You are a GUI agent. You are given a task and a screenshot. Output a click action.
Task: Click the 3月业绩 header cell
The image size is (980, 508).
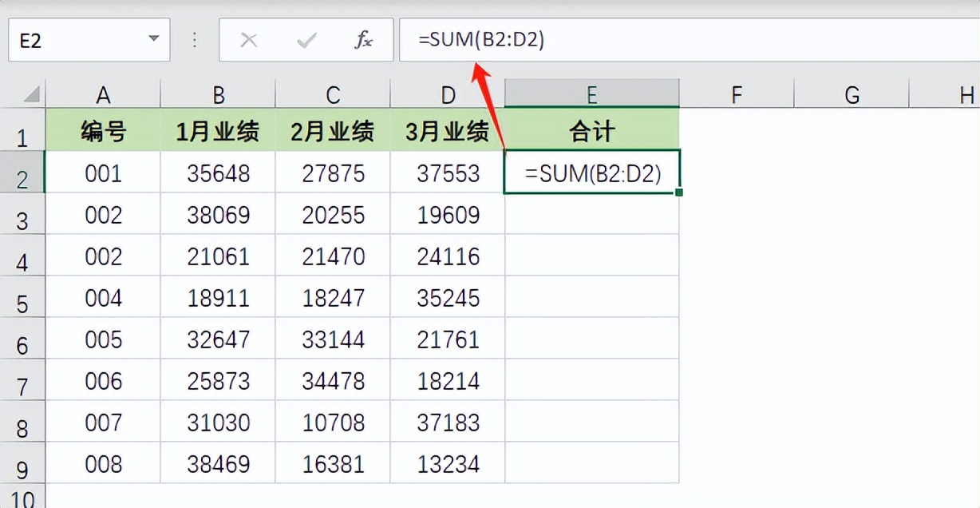[x=448, y=131]
